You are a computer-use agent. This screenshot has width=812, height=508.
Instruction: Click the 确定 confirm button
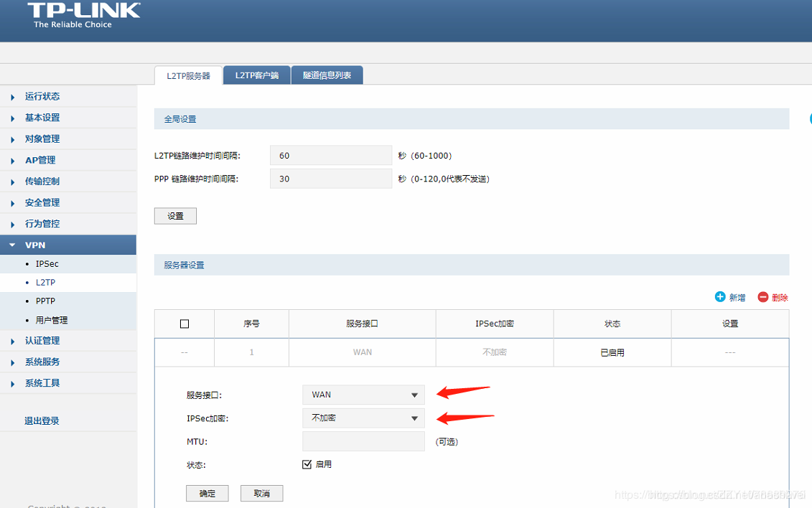point(207,493)
